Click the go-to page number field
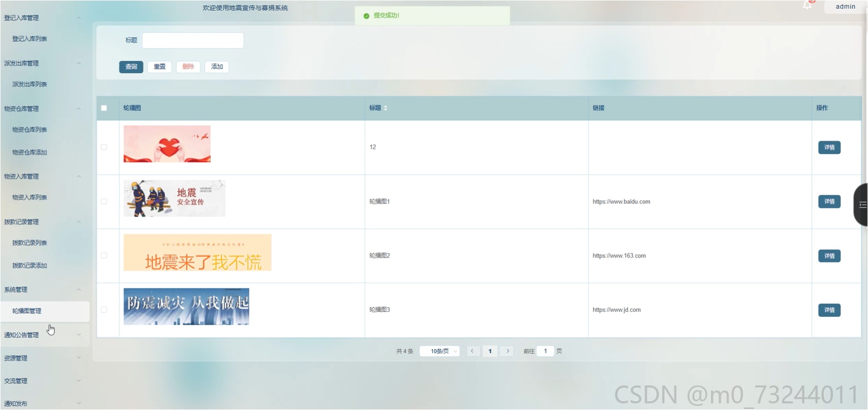The image size is (868, 410). 545,351
